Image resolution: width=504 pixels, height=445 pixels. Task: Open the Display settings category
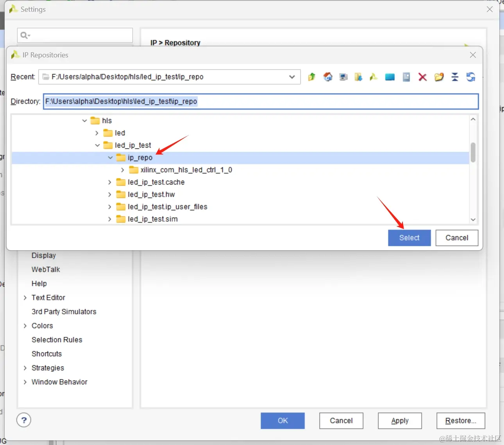point(44,255)
